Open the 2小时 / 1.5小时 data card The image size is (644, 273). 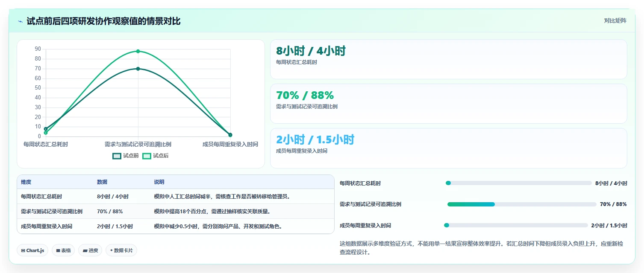[448, 148]
